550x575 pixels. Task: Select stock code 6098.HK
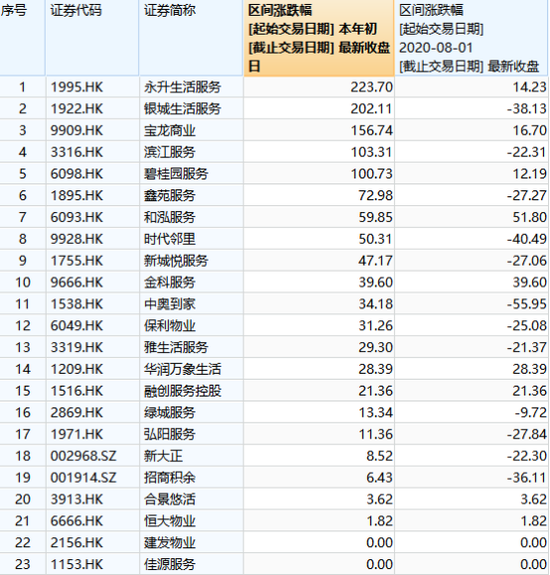[x=77, y=174]
